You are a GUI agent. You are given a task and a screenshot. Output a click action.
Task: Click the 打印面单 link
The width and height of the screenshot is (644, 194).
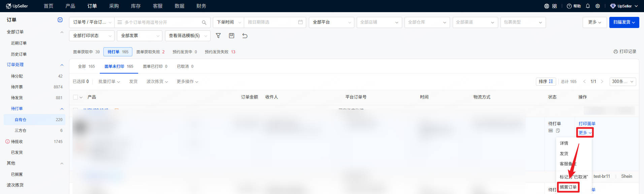[x=587, y=123]
